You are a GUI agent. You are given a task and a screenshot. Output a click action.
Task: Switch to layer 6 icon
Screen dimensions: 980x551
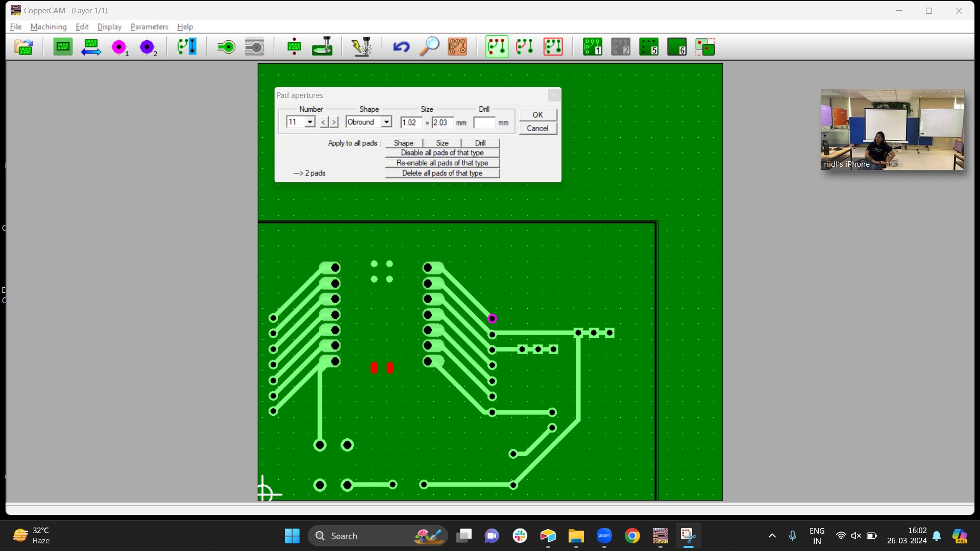pyautogui.click(x=677, y=47)
